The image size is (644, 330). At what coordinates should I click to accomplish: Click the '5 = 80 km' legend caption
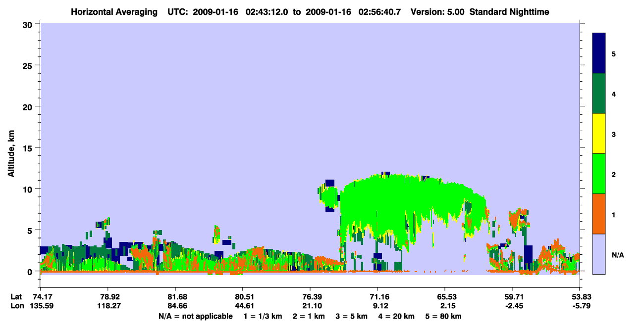(444, 316)
